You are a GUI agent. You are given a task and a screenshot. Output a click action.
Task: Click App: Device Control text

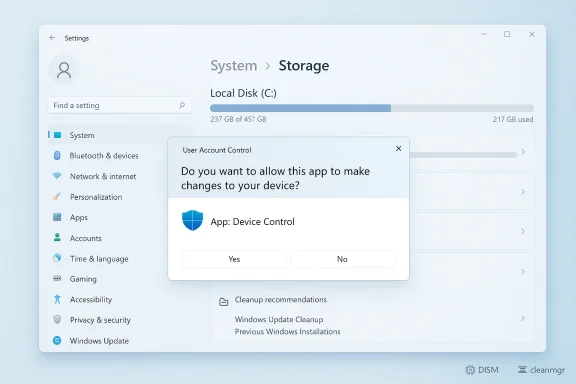click(x=252, y=222)
